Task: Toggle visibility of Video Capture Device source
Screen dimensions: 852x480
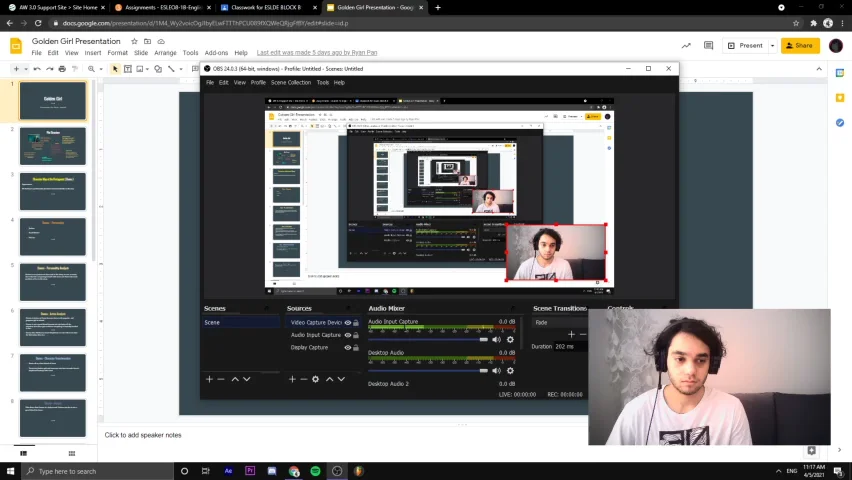Action: coord(348,322)
